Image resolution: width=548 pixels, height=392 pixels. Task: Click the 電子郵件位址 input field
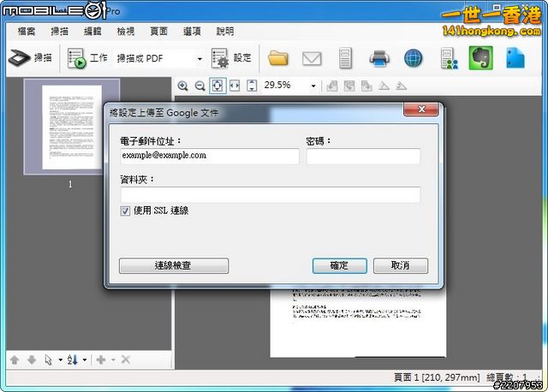(x=210, y=156)
